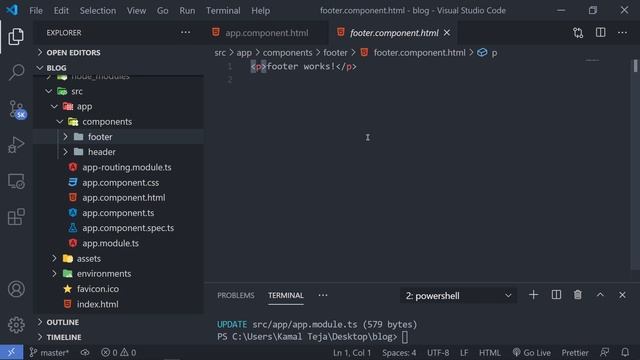The width and height of the screenshot is (640, 360).
Task: Open the powershell terminal selector dropdown
Action: click(x=458, y=296)
